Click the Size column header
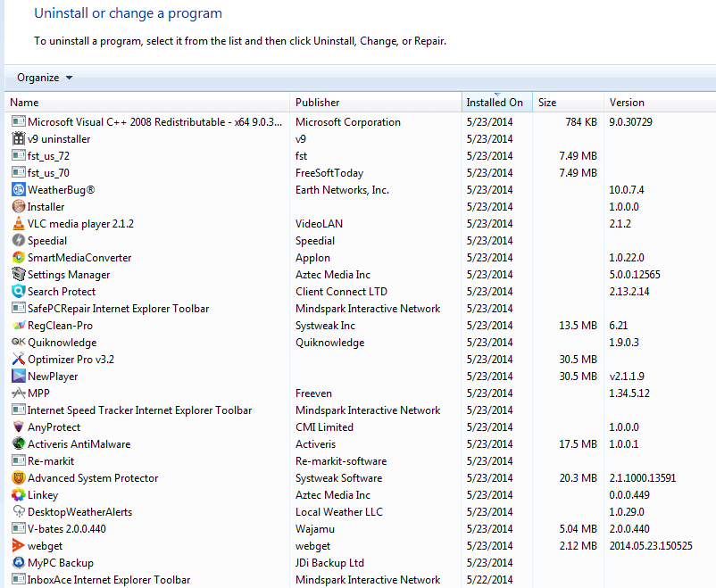This screenshot has width=716, height=588. [547, 103]
